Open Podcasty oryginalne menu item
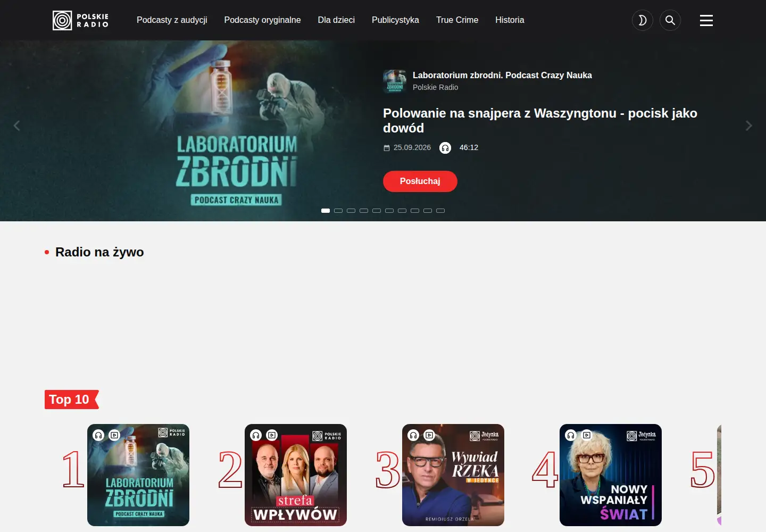 [262, 20]
